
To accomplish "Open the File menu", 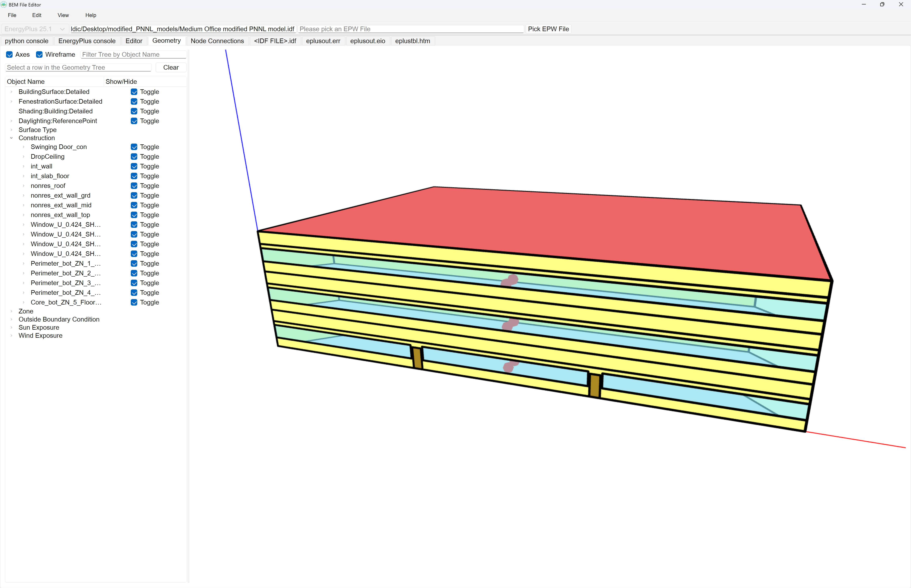I will 12,15.
